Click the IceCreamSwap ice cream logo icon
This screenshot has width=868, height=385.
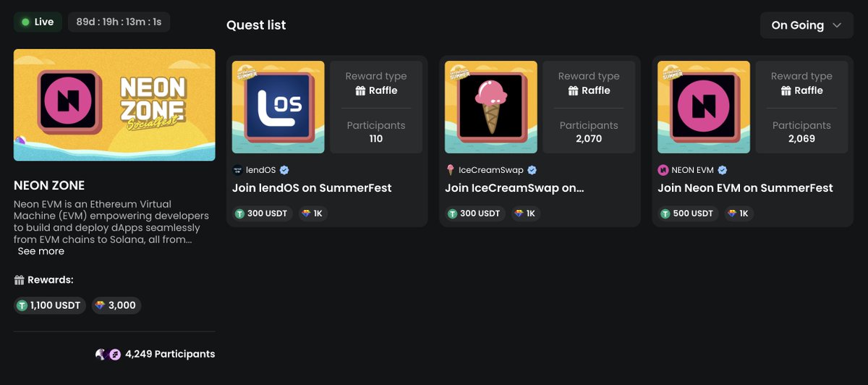pos(450,170)
